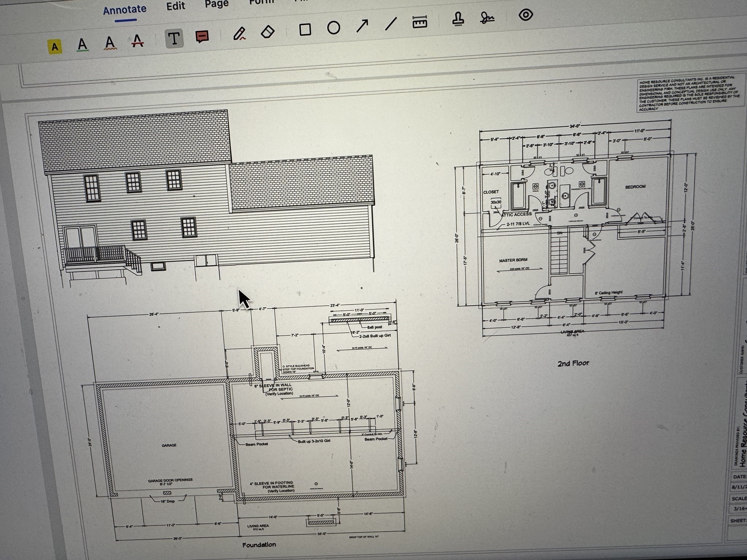
Task: Add a red comment note
Action: 202,36
